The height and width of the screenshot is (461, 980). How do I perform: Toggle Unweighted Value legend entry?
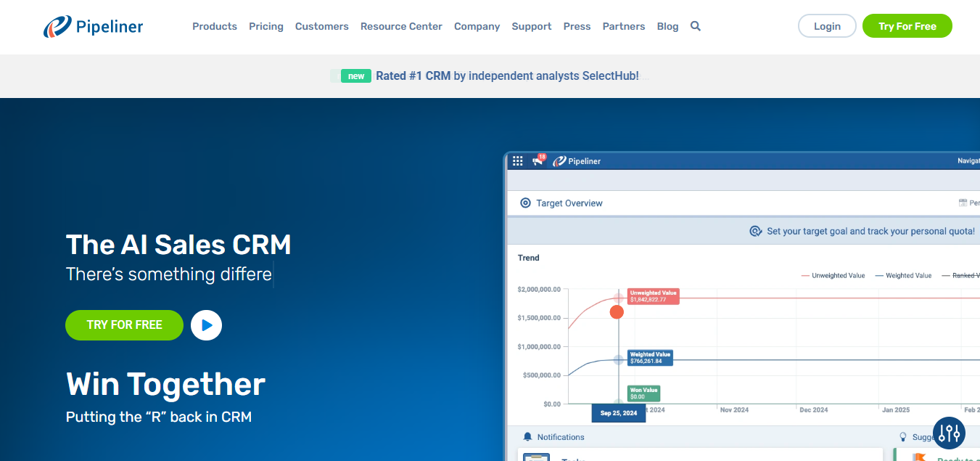[833, 276]
